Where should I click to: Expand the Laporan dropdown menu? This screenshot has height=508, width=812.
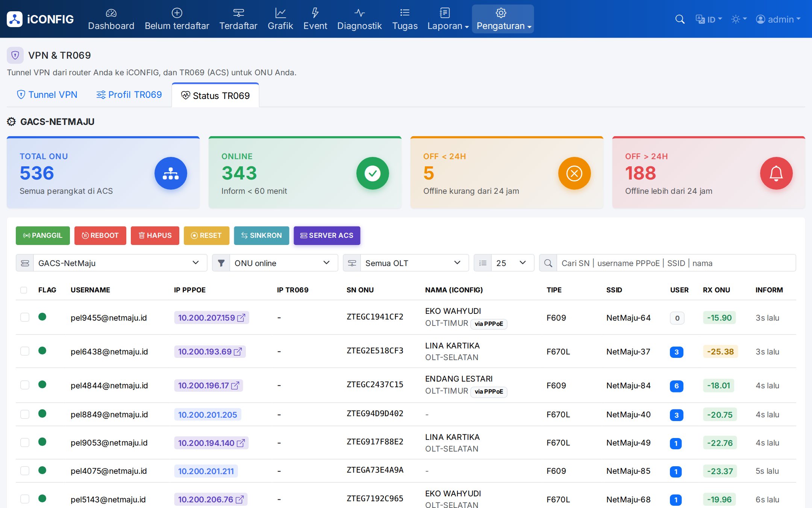[x=448, y=19]
